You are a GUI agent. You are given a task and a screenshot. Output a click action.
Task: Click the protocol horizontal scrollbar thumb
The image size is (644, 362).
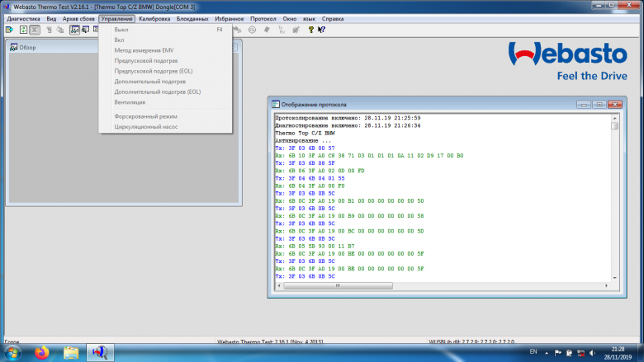click(x=338, y=285)
